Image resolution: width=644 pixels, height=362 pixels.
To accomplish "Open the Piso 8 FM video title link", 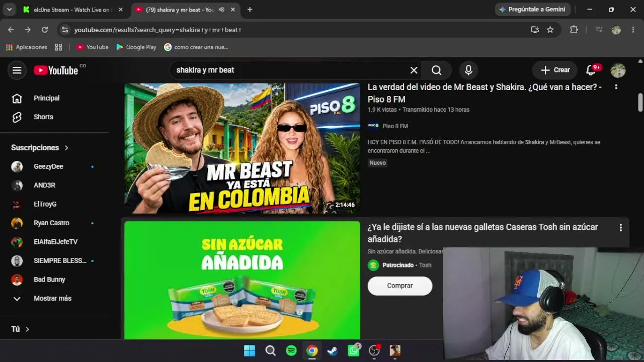I will coord(485,93).
